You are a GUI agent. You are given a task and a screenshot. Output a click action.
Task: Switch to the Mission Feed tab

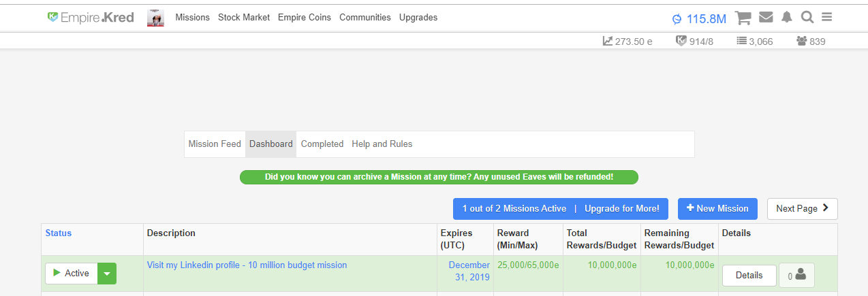[215, 144]
